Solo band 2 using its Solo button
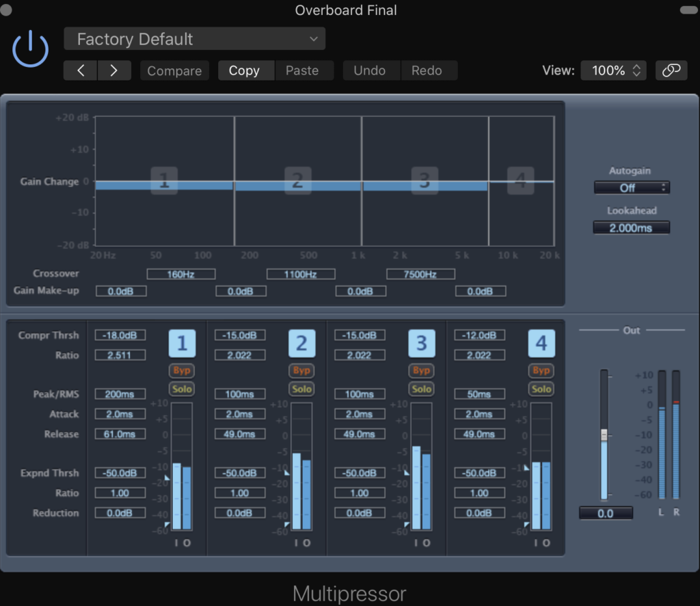Screen dimensions: 700x606 (301, 389)
